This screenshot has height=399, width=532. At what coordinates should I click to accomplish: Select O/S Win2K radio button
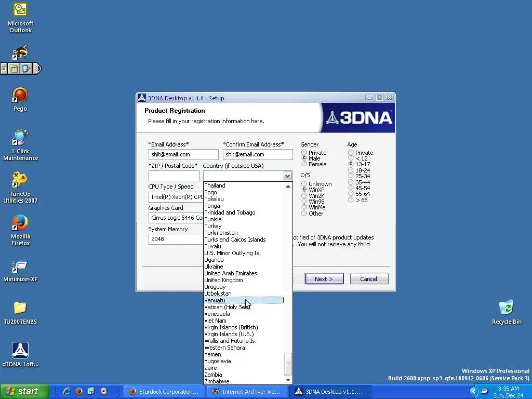[x=304, y=196]
